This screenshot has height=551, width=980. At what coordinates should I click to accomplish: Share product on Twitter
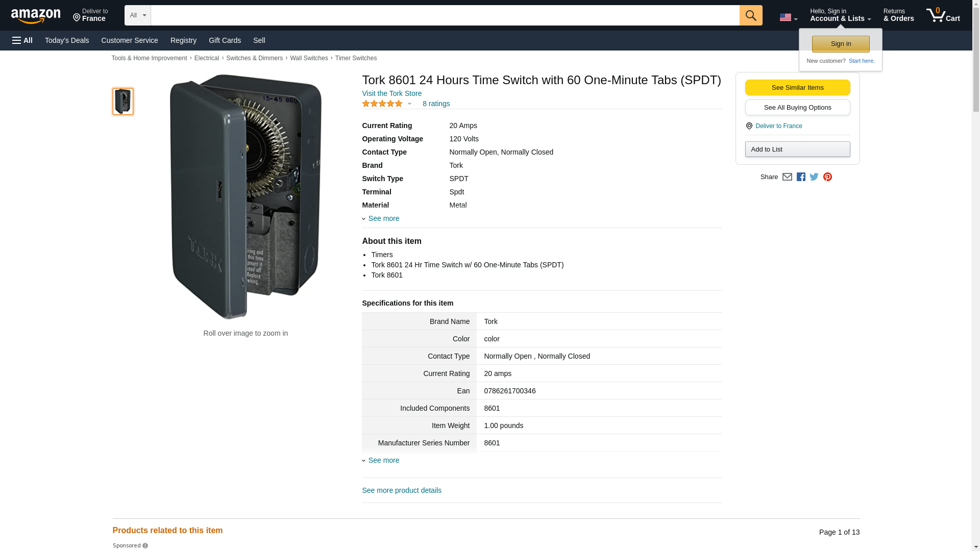814,177
